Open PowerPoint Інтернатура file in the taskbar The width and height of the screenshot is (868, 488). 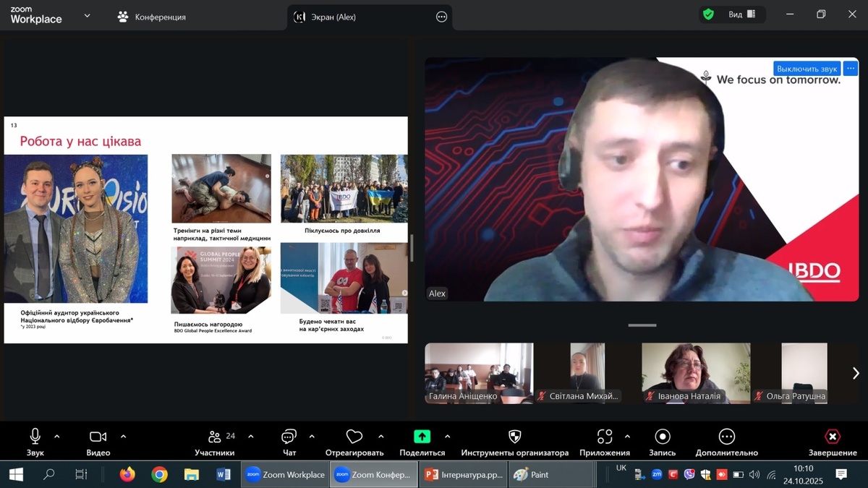click(x=464, y=475)
